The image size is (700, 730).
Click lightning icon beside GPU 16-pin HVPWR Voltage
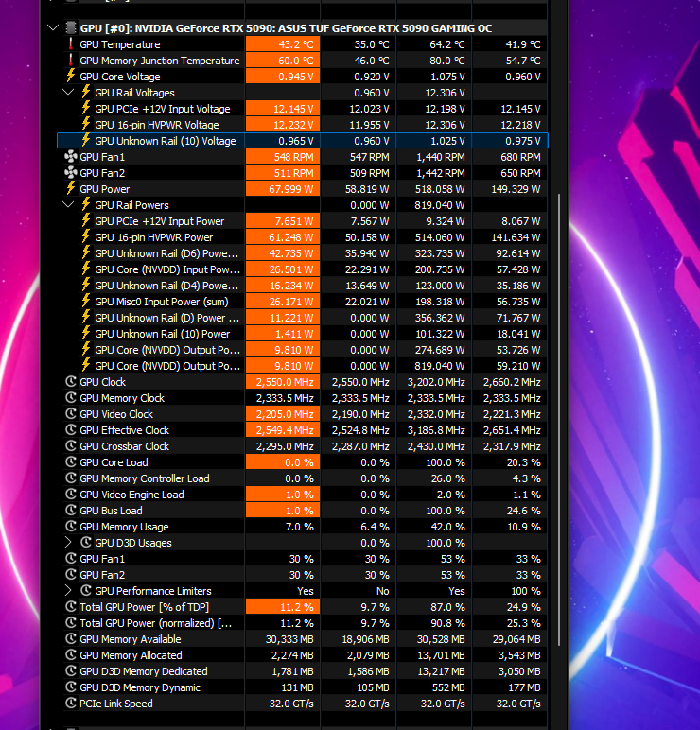pos(86,124)
